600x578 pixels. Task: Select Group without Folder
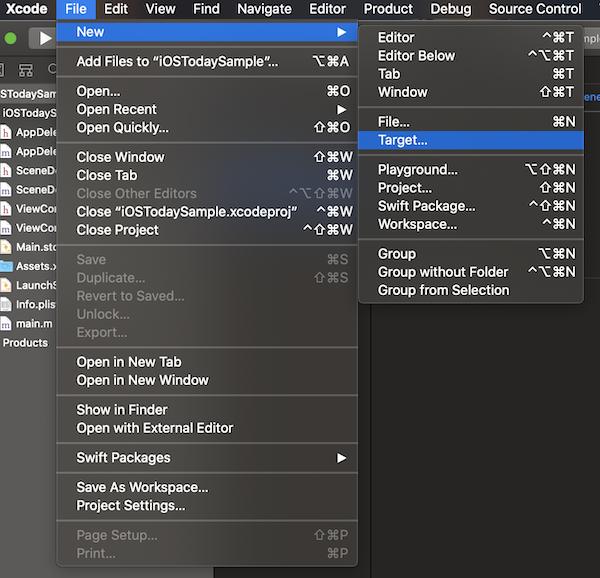[471, 272]
